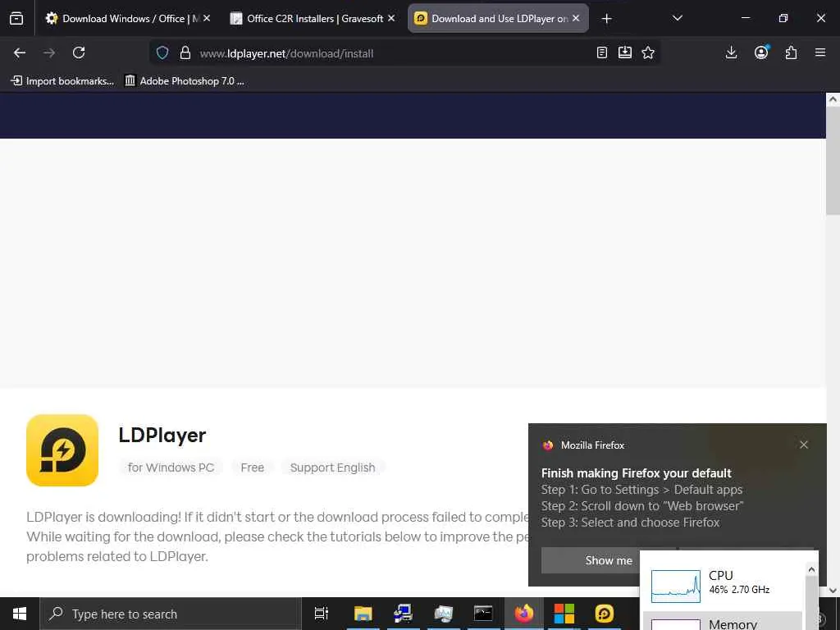Dismiss the Mozilla Firefox notification

(804, 445)
